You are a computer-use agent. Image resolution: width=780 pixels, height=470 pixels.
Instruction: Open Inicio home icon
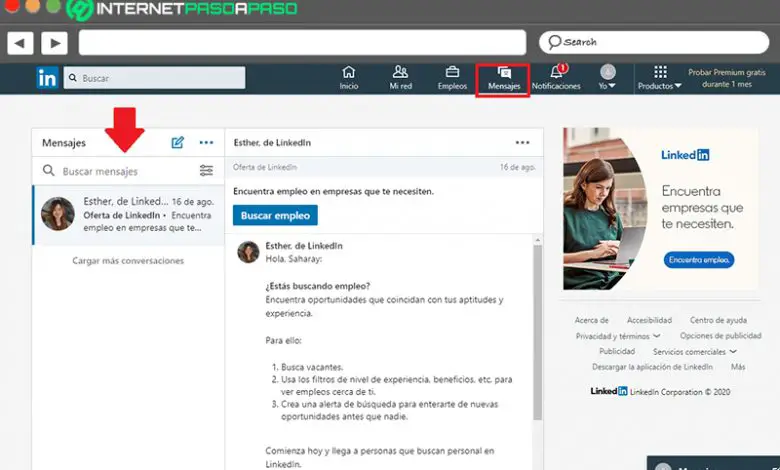[x=349, y=78]
